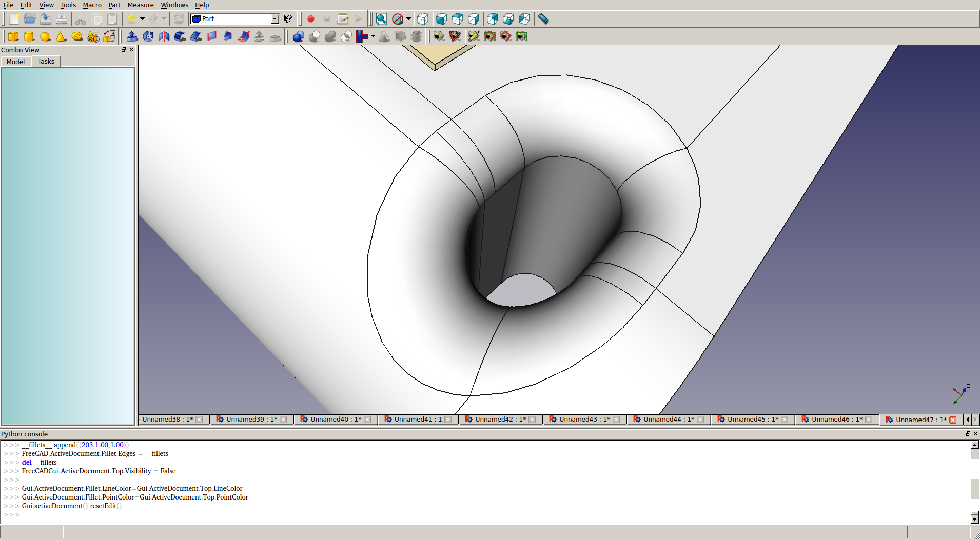Screen dimensions: 980x539
Task: Expand the draw style dropdown arrow
Action: pos(409,19)
